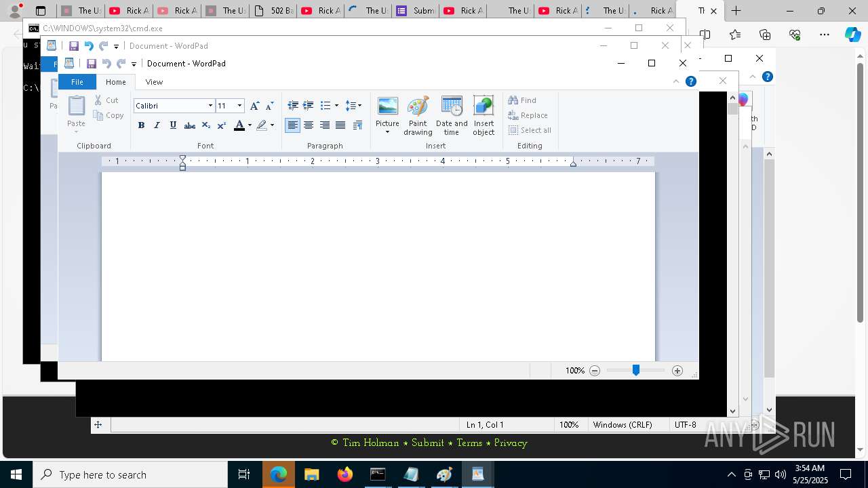Expand the Picture dropdown arrow
The height and width of the screenshot is (488, 868).
tap(387, 131)
